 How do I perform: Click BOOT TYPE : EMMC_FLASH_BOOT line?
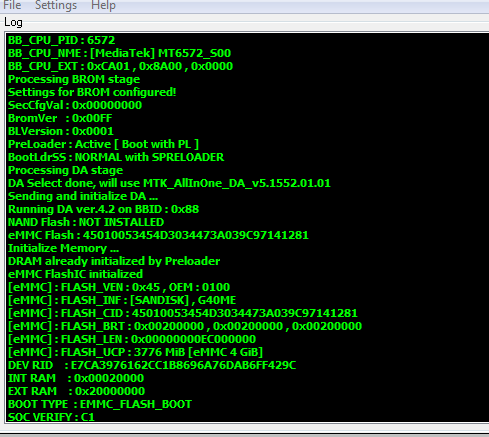100,404
